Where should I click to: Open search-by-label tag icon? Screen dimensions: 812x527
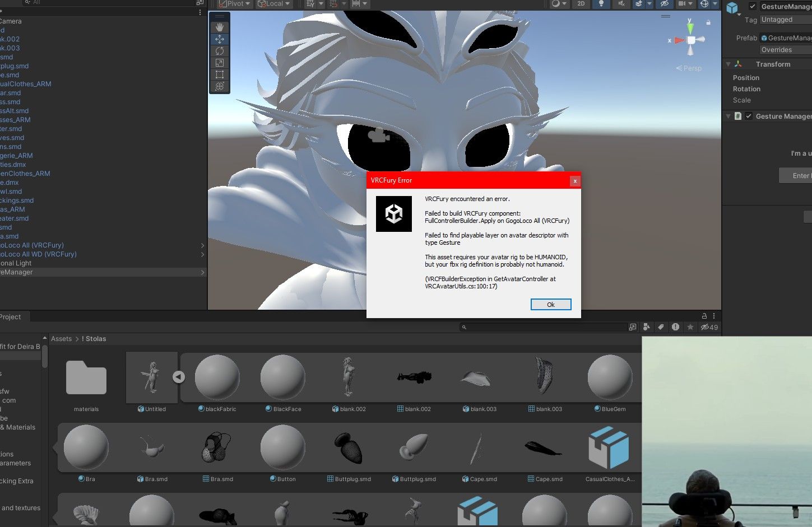[661, 327]
